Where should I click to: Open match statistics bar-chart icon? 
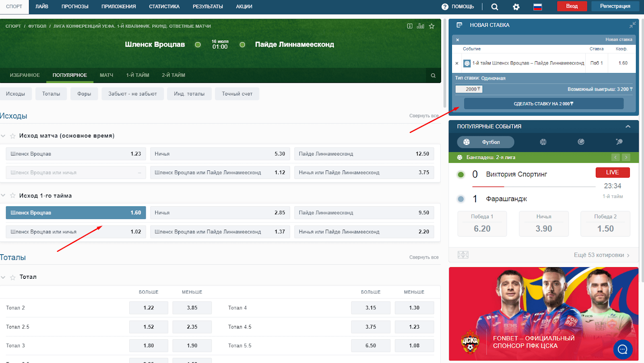point(421,26)
